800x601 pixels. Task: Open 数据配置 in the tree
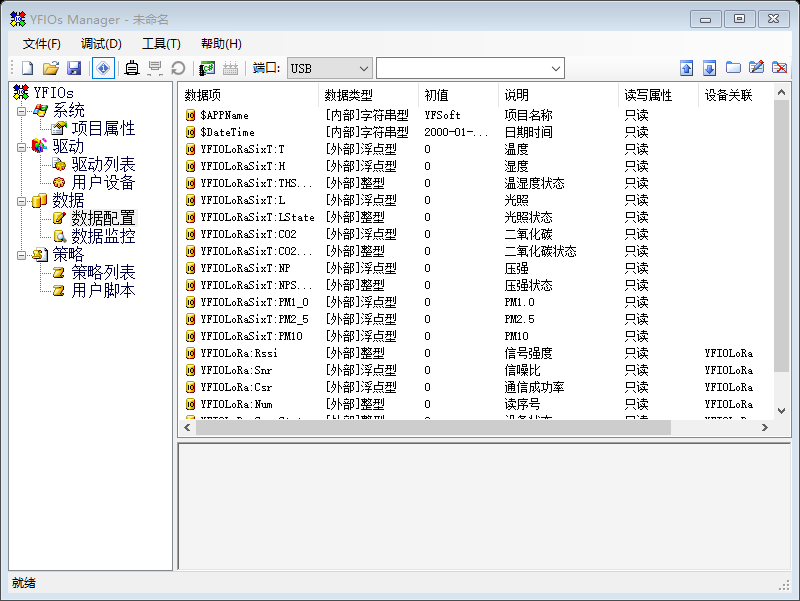pyautogui.click(x=103, y=218)
